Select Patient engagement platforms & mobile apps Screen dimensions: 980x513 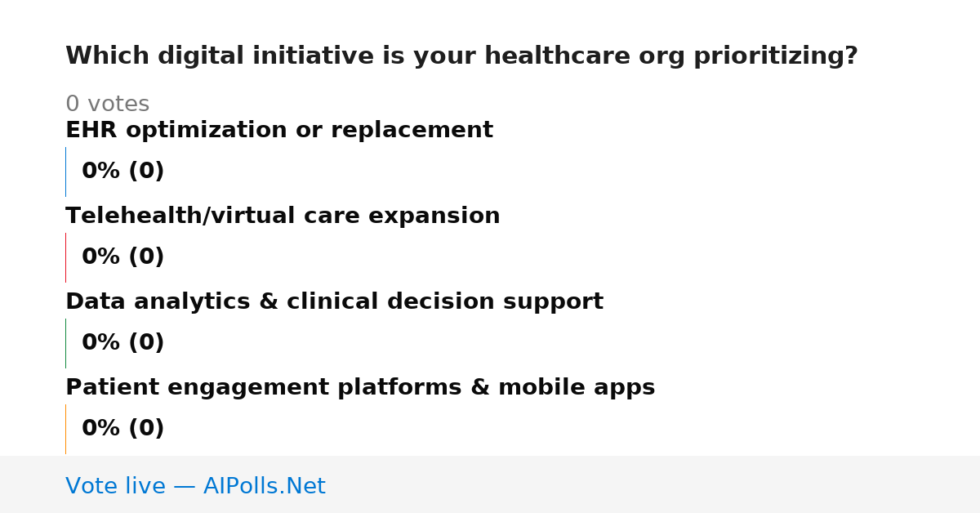coord(360,388)
